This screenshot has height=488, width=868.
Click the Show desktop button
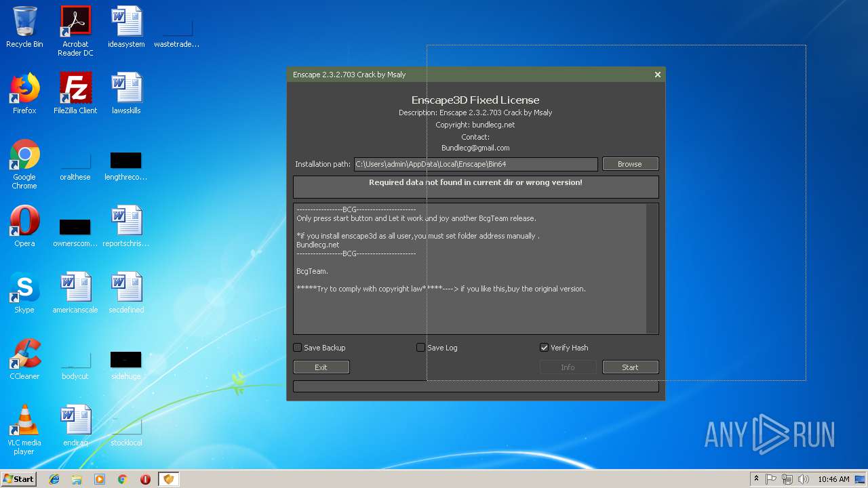[x=861, y=479]
